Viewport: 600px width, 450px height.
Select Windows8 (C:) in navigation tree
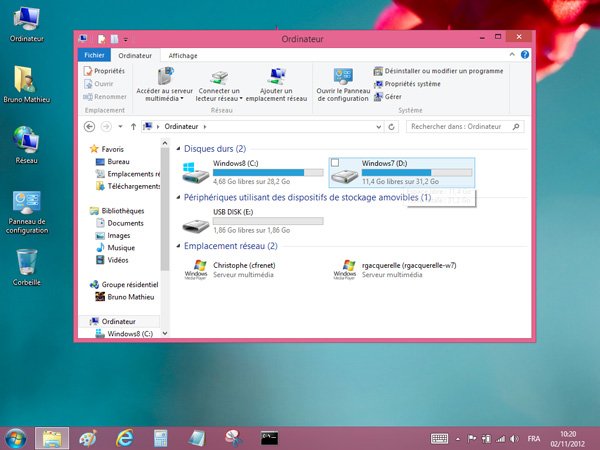pos(124,334)
